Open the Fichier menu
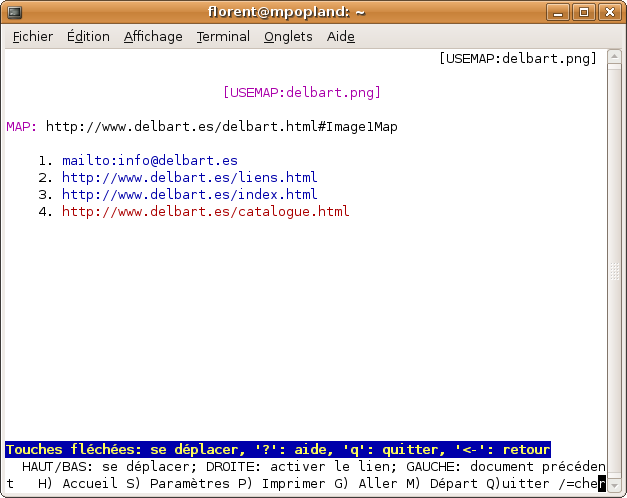Screen dimensions: 627x498 pos(33,37)
